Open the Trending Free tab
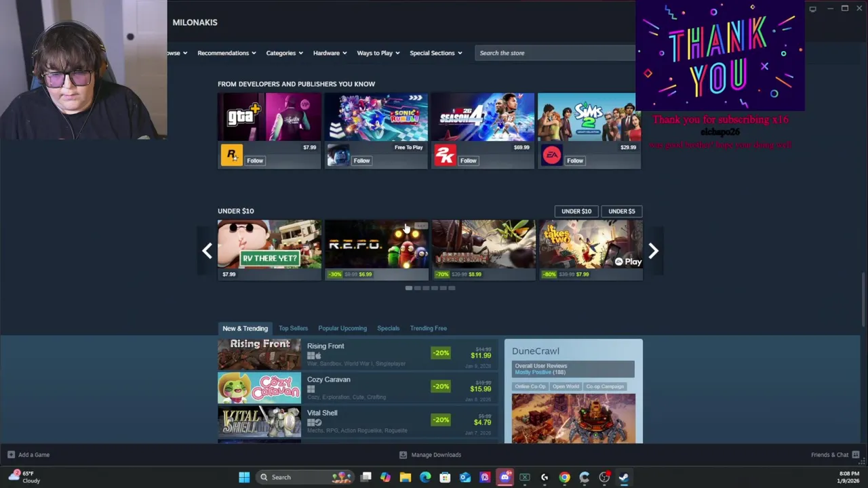The width and height of the screenshot is (868, 488). coord(429,328)
